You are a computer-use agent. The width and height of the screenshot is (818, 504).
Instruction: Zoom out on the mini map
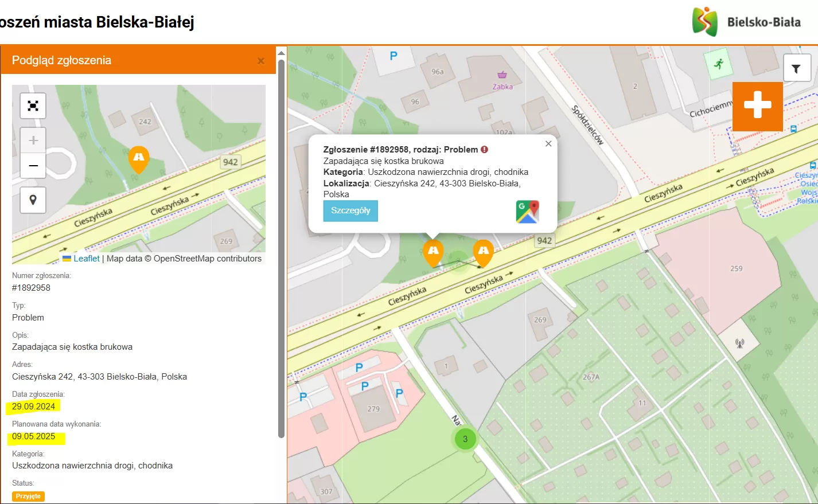[33, 166]
